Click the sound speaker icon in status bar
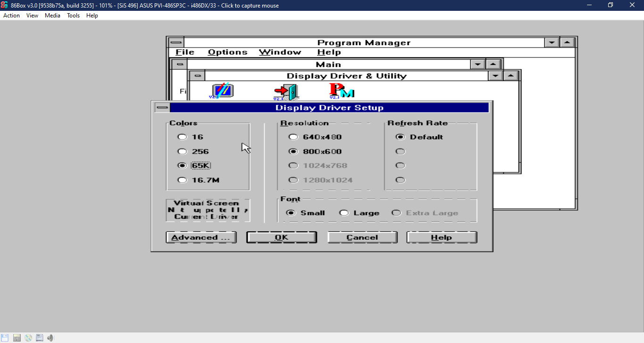This screenshot has height=343, width=644. point(50,337)
